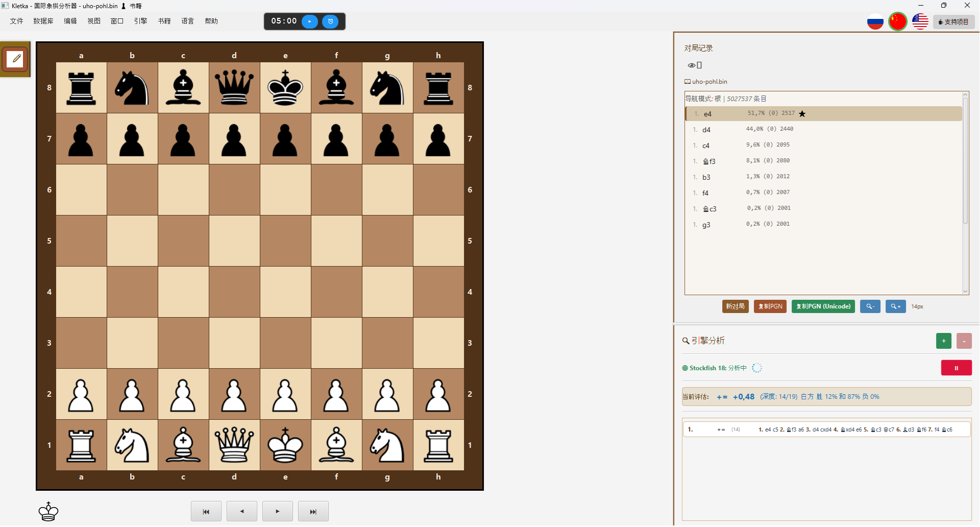
Task: Pause the Stockfish 18 analysis
Action: (957, 368)
